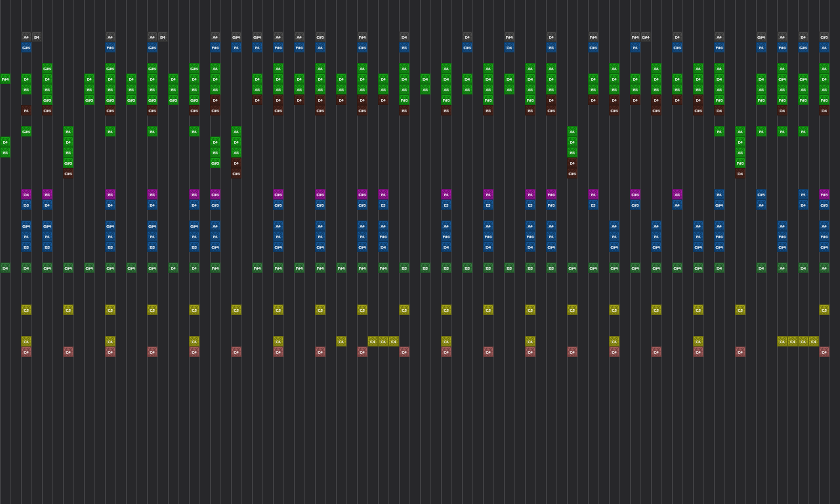Screen dimensions: 840x504
Task: Select the magenta F#4 note
Action: [551, 195]
